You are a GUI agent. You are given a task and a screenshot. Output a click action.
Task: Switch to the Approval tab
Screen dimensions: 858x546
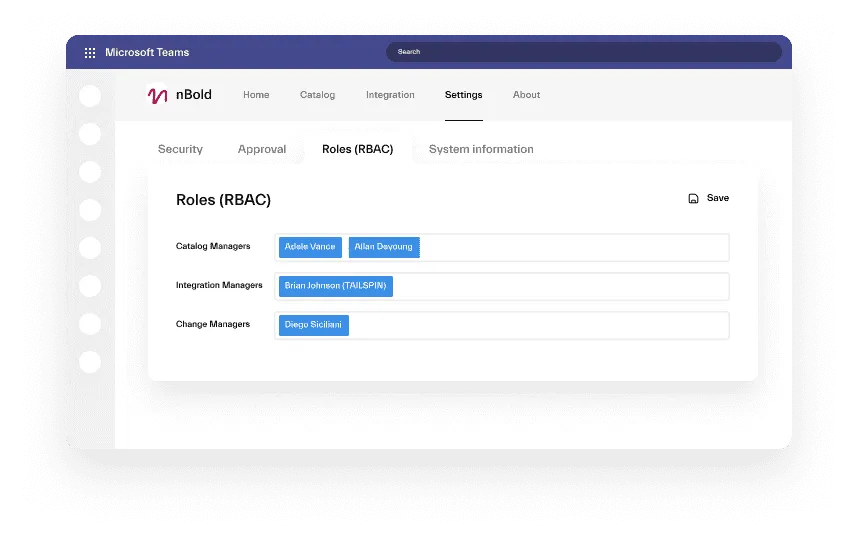(x=262, y=149)
